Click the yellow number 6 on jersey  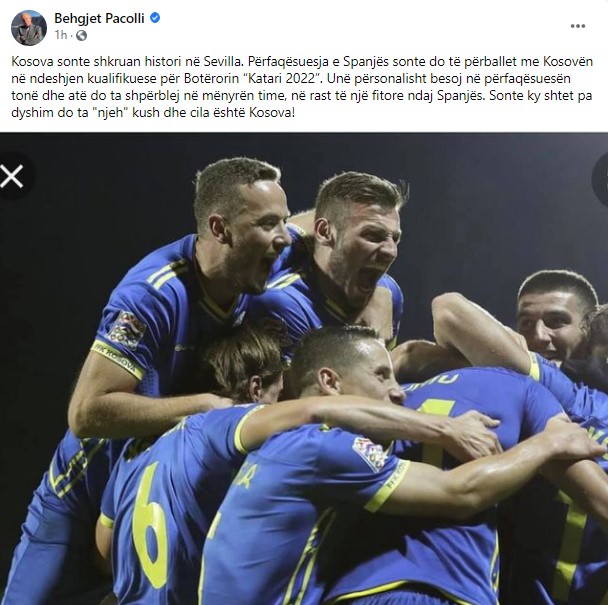click(x=151, y=526)
